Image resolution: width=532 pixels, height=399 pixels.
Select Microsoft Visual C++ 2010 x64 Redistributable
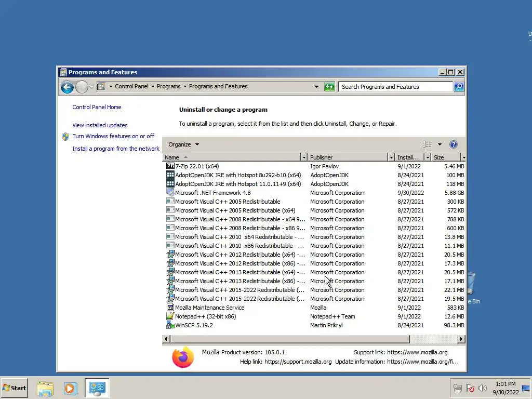click(314, 237)
